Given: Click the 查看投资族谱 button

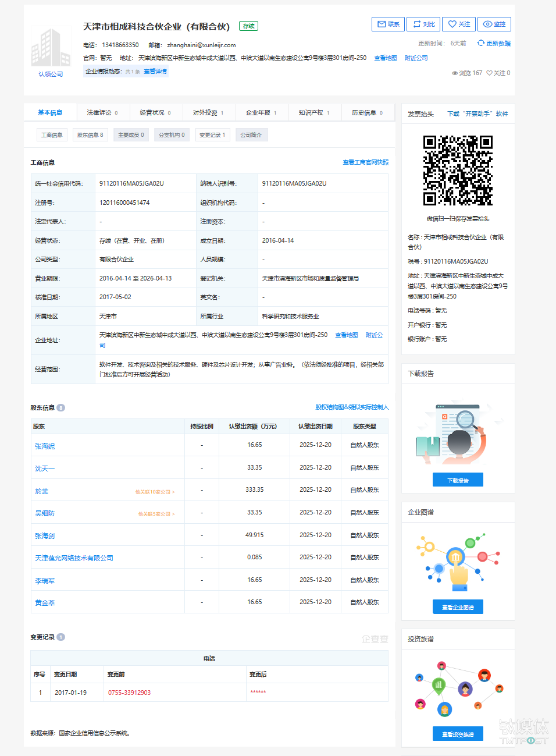Looking at the screenshot, I should pyautogui.click(x=458, y=734).
